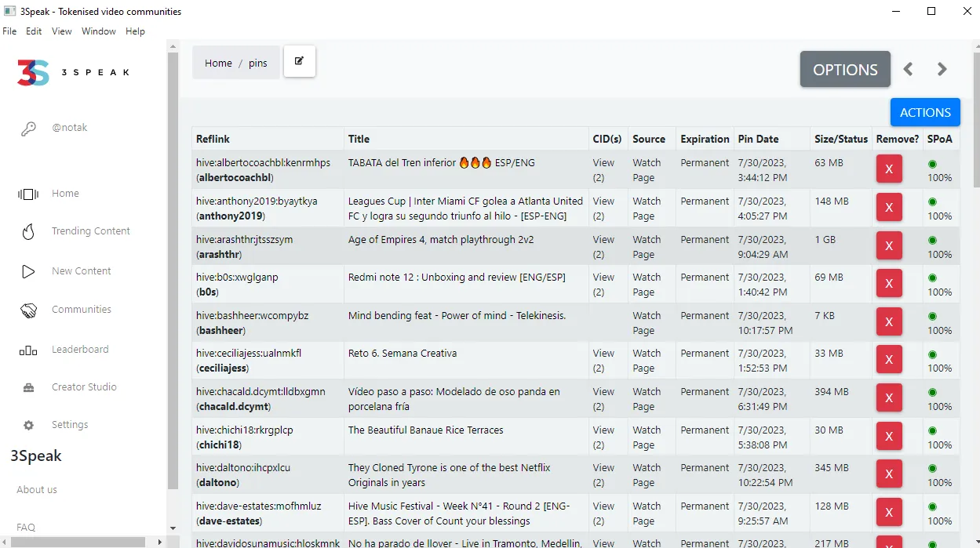Click the sidebar vertical scrollbar
980x548 pixels.
pyautogui.click(x=173, y=271)
